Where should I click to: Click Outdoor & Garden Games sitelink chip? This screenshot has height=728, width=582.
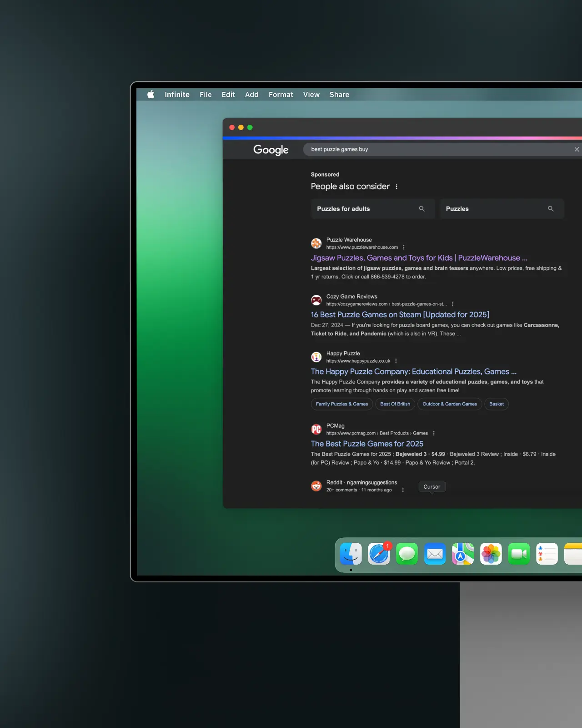pyautogui.click(x=450, y=404)
